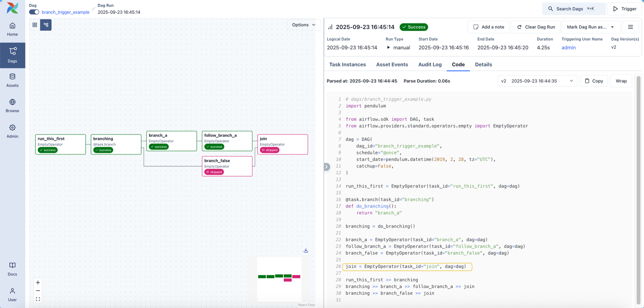Fit graph view to screen
644x308 pixels.
(38, 299)
